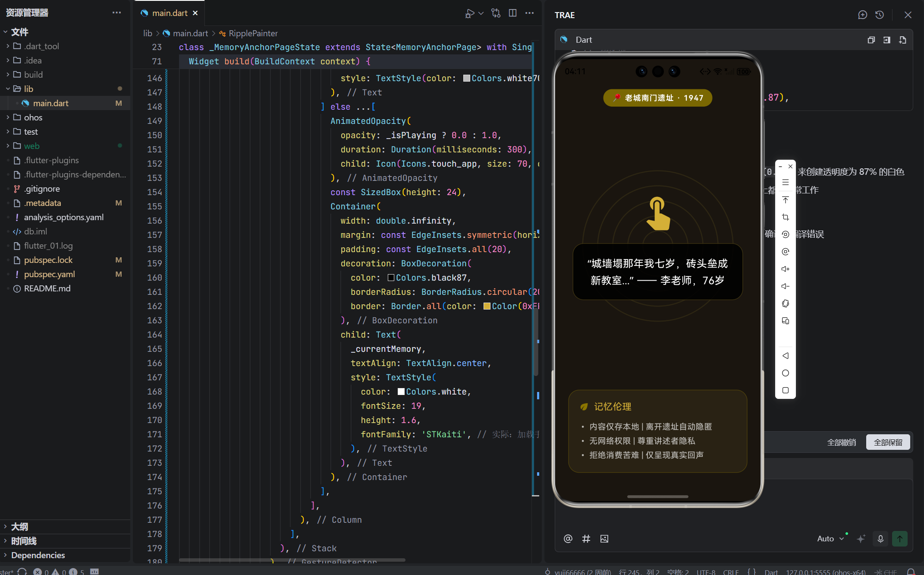Click the RipplePainter breadcrumb item
The width and height of the screenshot is (924, 575).
(x=253, y=33)
